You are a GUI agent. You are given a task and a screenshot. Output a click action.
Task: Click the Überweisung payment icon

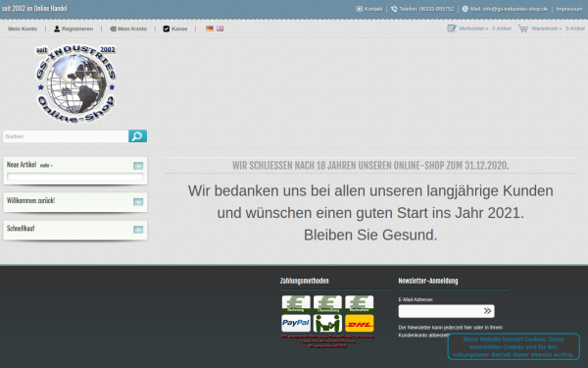click(327, 304)
